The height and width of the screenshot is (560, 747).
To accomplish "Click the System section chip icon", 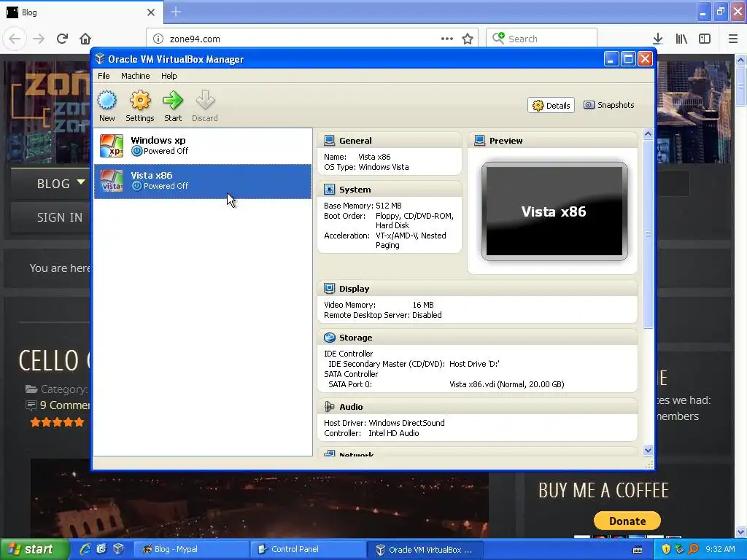I will point(329,189).
